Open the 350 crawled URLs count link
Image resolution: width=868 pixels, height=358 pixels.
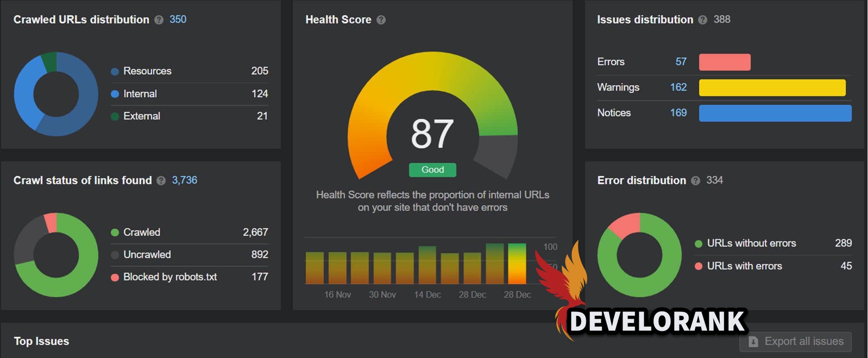point(178,19)
